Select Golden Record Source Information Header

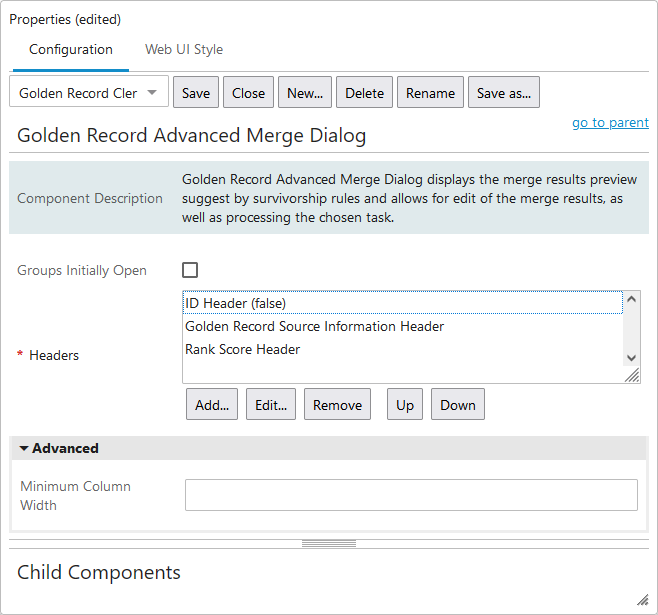tap(314, 326)
